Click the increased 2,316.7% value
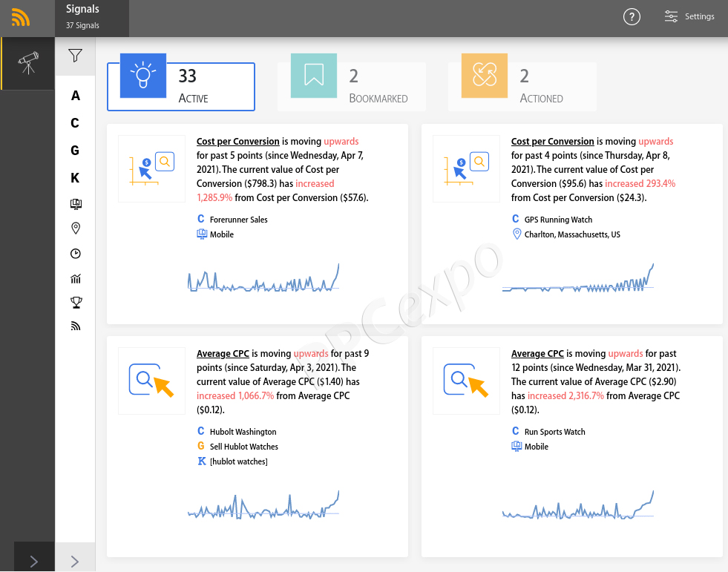Image resolution: width=728 pixels, height=572 pixels. pos(565,395)
